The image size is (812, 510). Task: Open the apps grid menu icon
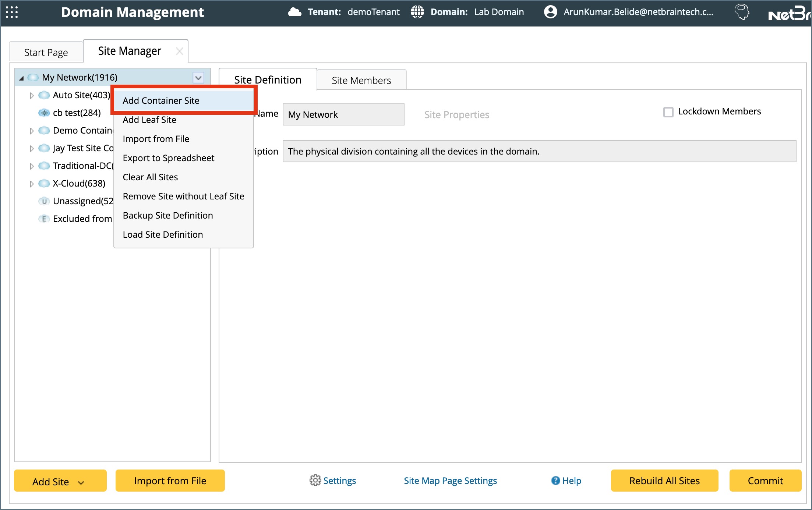pyautogui.click(x=12, y=12)
